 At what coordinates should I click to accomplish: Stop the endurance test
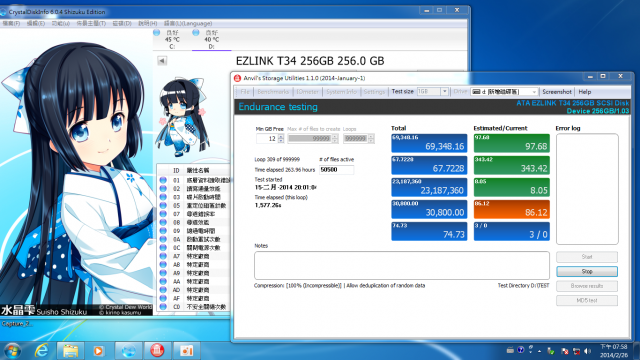click(587, 271)
